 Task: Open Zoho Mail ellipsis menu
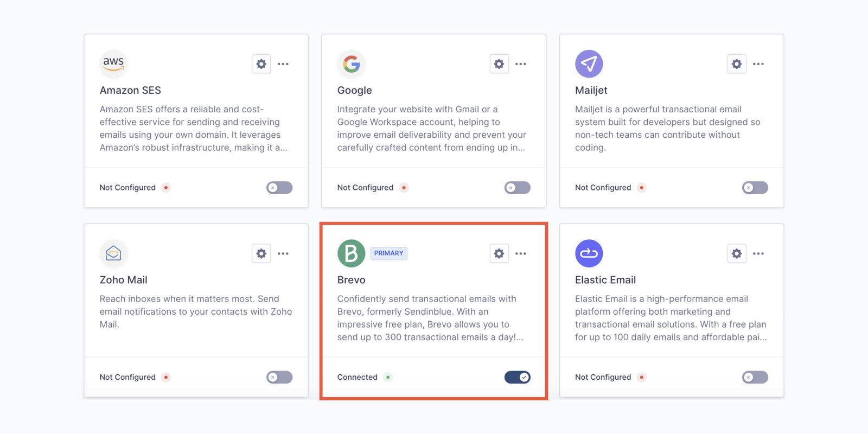click(283, 253)
